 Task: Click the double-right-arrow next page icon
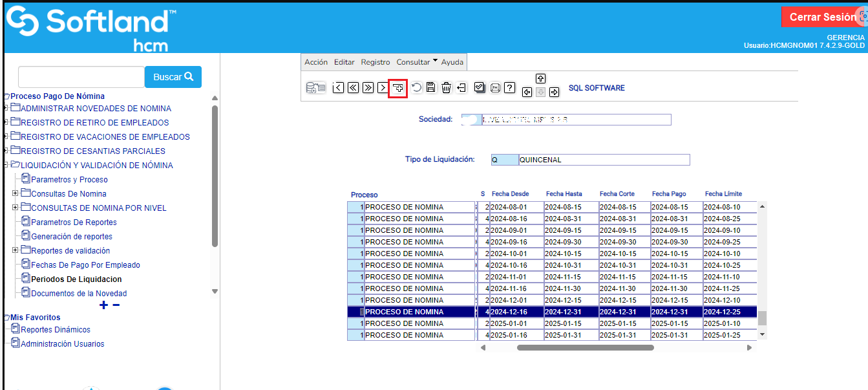(x=368, y=88)
